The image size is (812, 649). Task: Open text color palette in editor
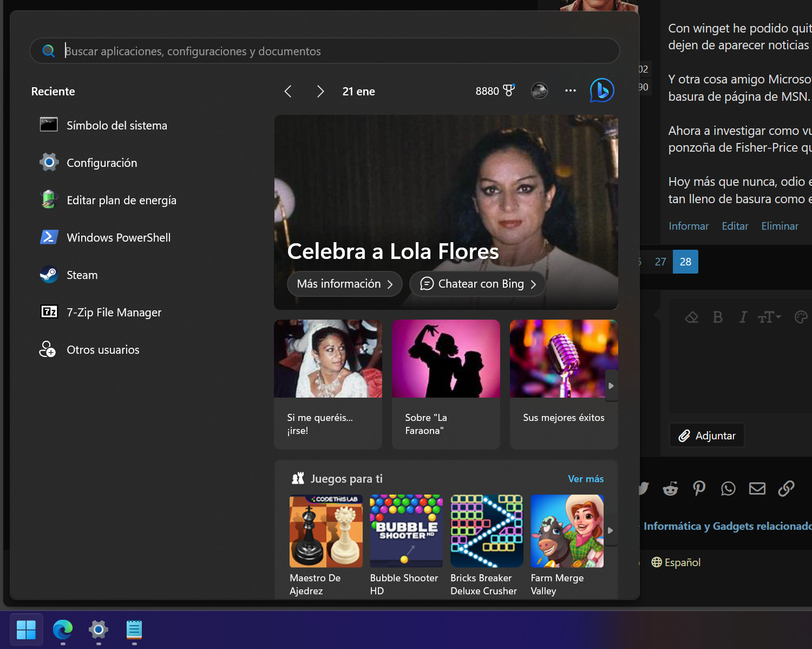(x=801, y=317)
